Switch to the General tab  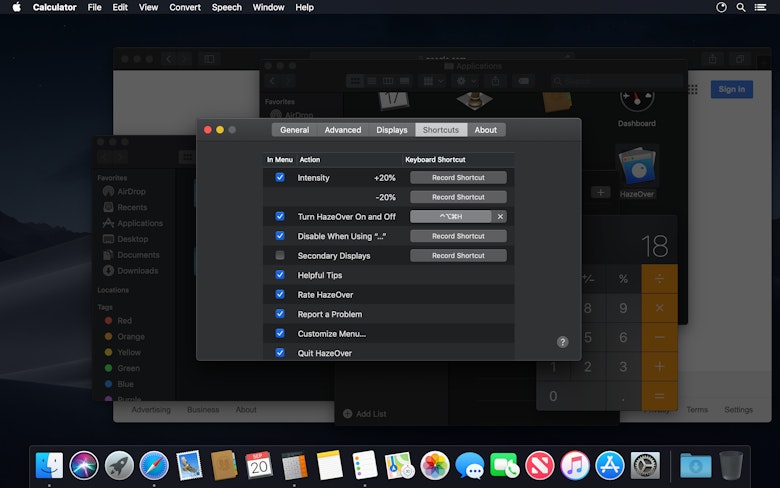point(294,130)
